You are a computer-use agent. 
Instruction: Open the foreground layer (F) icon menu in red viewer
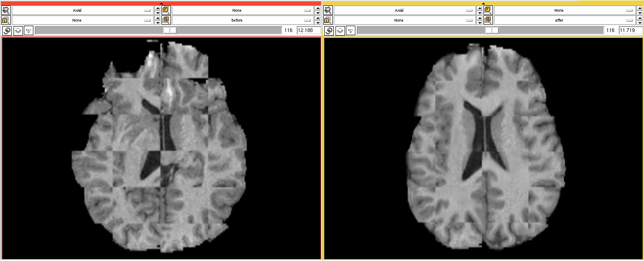166,10
